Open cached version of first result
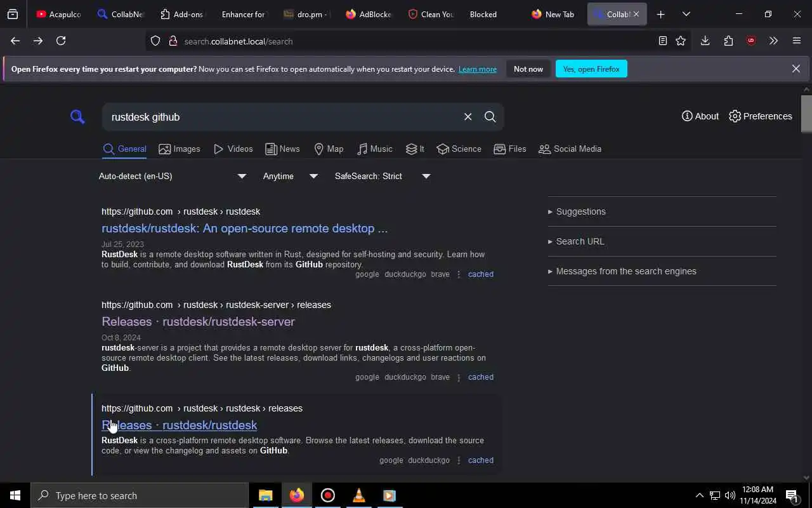The width and height of the screenshot is (812, 508). tap(480, 274)
